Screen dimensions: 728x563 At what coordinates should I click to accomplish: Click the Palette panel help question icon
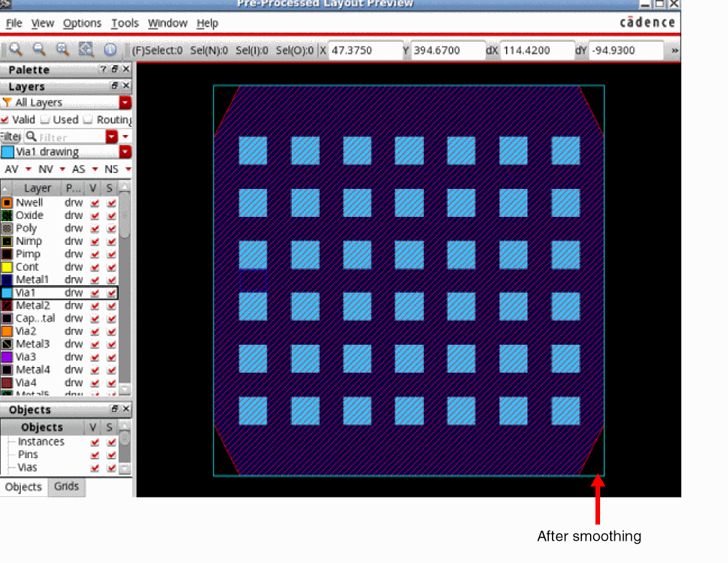(x=103, y=69)
